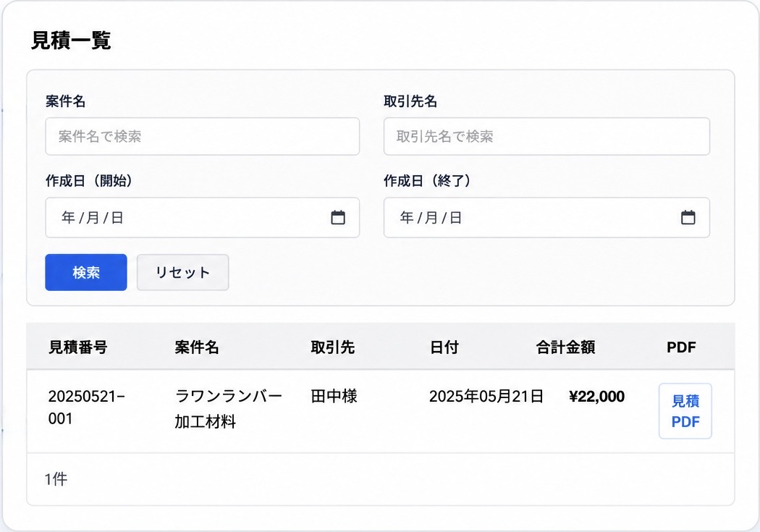Open the 見積PDF for 20250521-001

coord(685,411)
